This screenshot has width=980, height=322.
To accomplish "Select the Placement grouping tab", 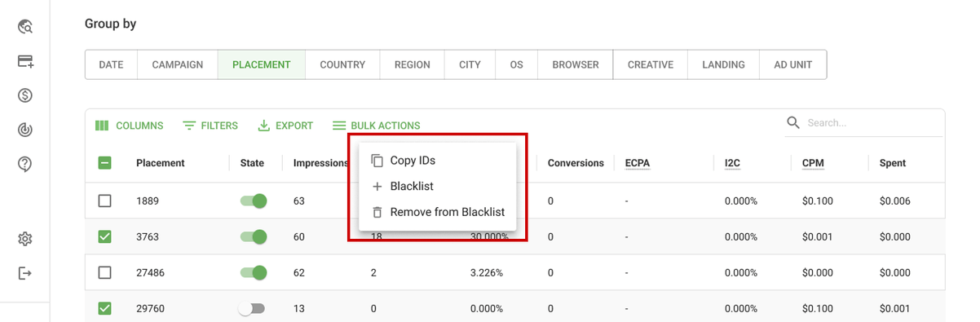I will [261, 64].
